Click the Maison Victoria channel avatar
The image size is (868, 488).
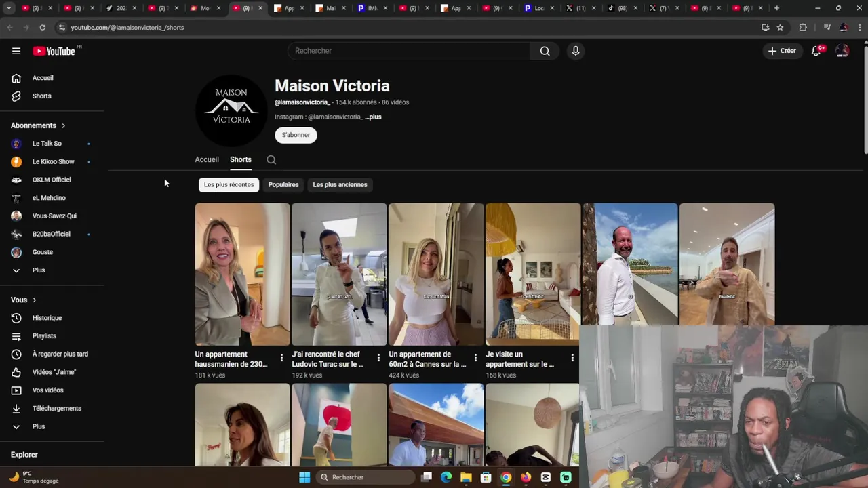[x=231, y=110]
